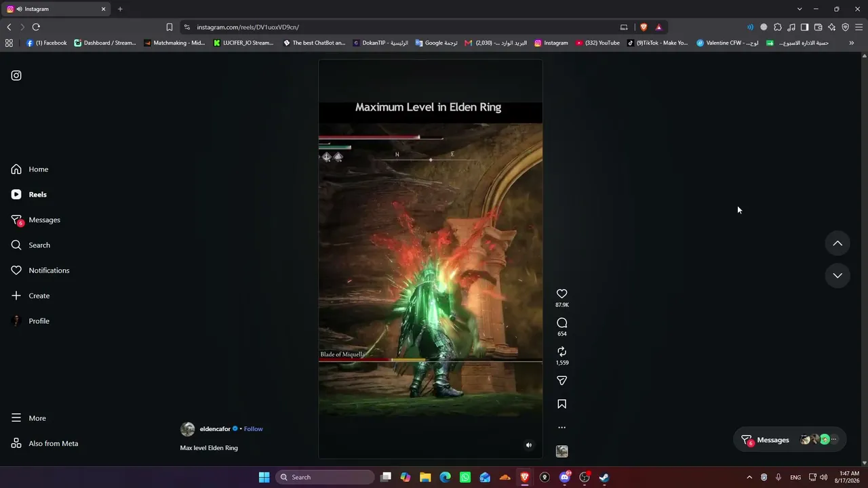Open the Matchmaking bookmark
The height and width of the screenshot is (488, 868).
point(174,43)
